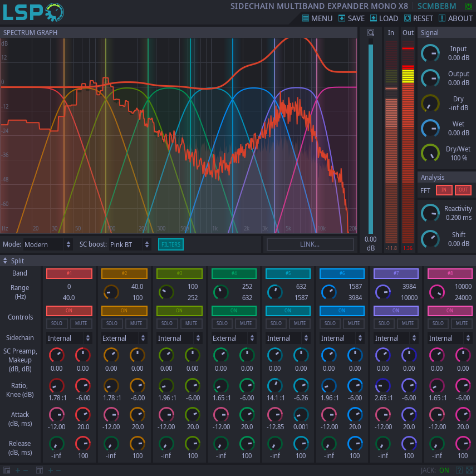Toggle FFT IN analysis button
The width and height of the screenshot is (476, 476).
[444, 190]
